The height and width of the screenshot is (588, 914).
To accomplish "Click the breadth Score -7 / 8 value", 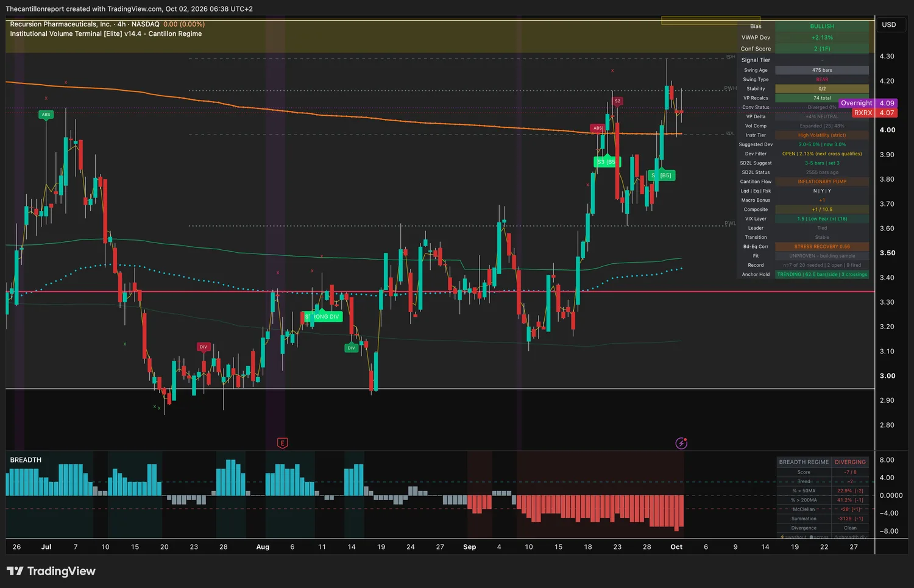I will pos(850,472).
